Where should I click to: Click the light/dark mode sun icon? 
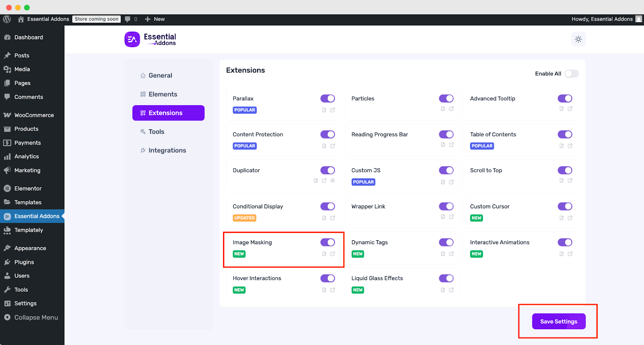pyautogui.click(x=578, y=39)
